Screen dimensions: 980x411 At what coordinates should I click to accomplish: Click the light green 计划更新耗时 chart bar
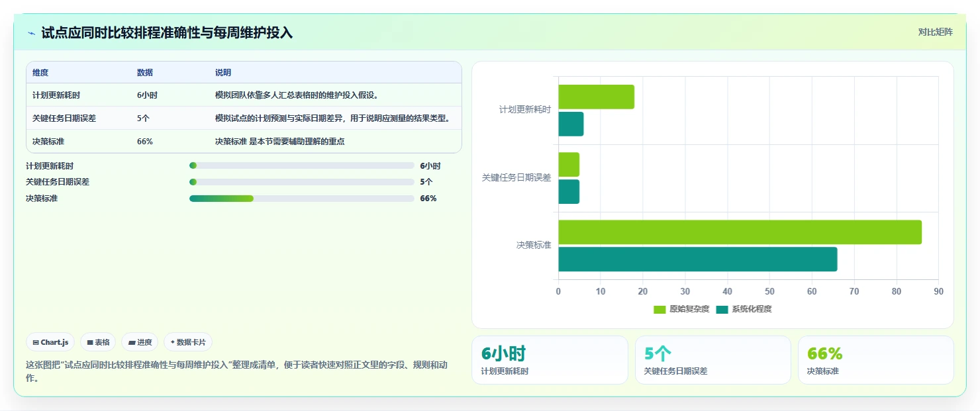pos(596,97)
